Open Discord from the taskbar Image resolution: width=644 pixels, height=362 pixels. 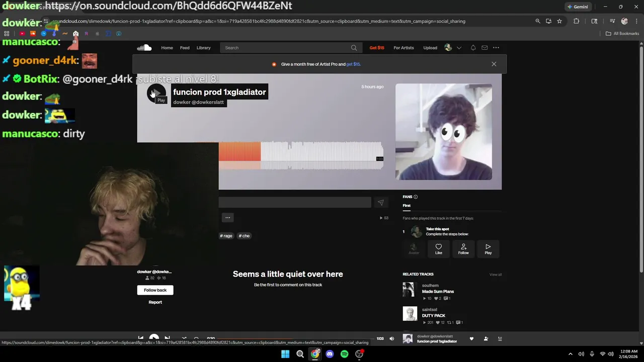point(330,354)
